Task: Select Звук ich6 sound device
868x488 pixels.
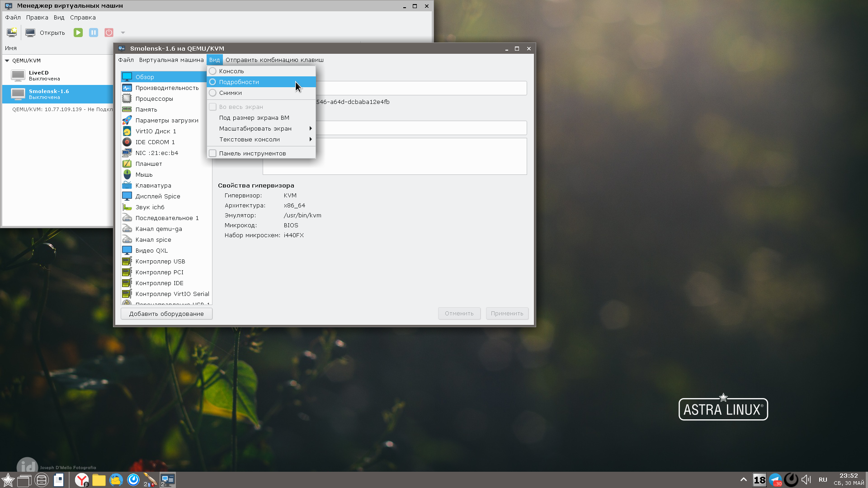Action: click(x=166, y=207)
